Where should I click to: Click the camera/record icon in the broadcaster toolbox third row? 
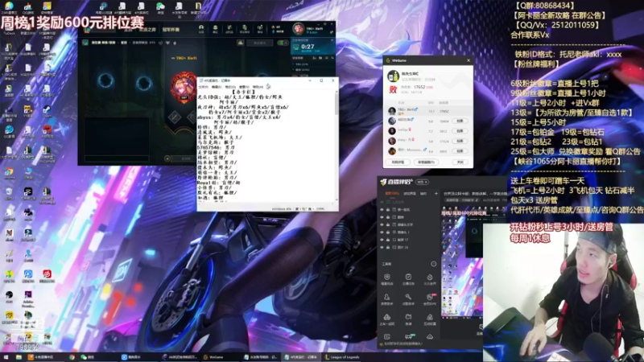click(408, 317)
